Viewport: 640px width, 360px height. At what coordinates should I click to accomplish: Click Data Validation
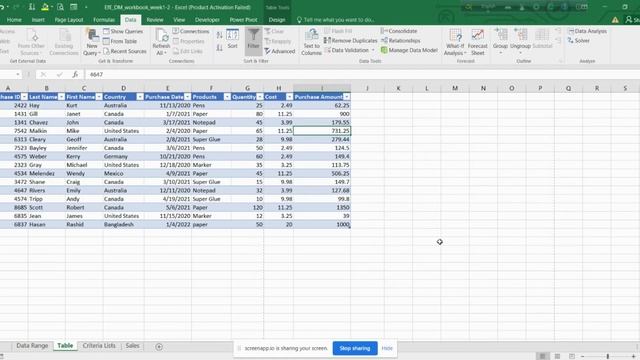(350, 50)
